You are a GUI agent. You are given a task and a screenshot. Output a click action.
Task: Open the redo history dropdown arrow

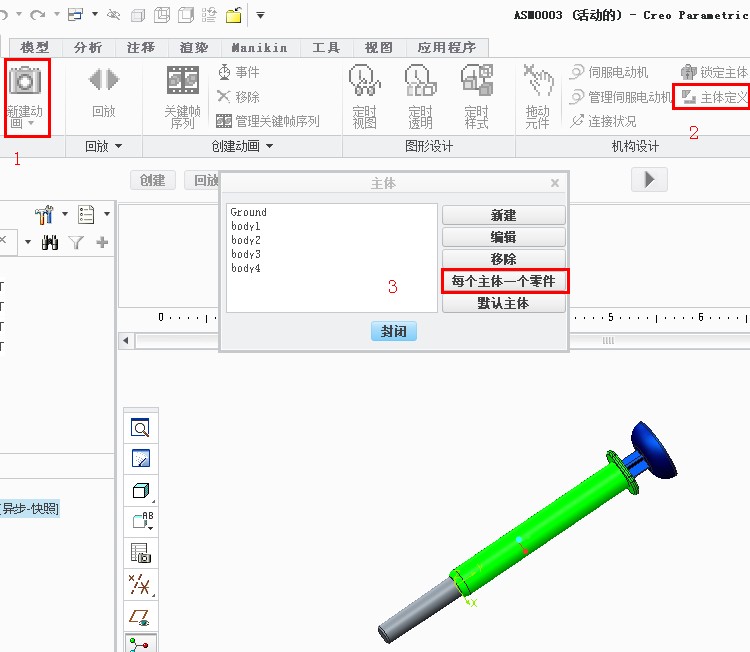56,14
